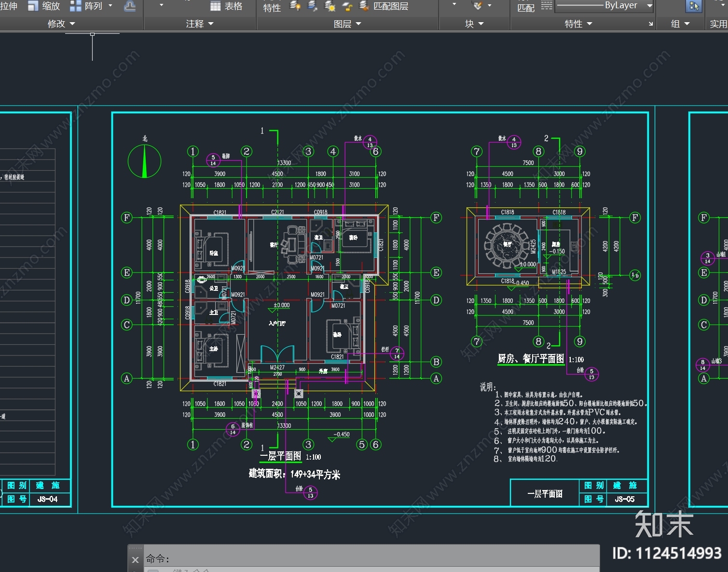Click the -0.150 elevation in the kitchen
The width and height of the screenshot is (728, 572).
(557, 251)
